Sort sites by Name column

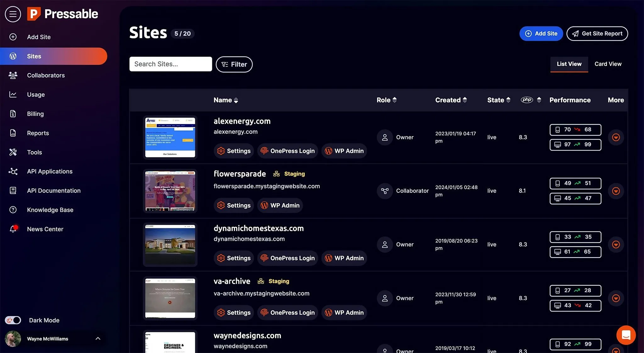pos(226,100)
